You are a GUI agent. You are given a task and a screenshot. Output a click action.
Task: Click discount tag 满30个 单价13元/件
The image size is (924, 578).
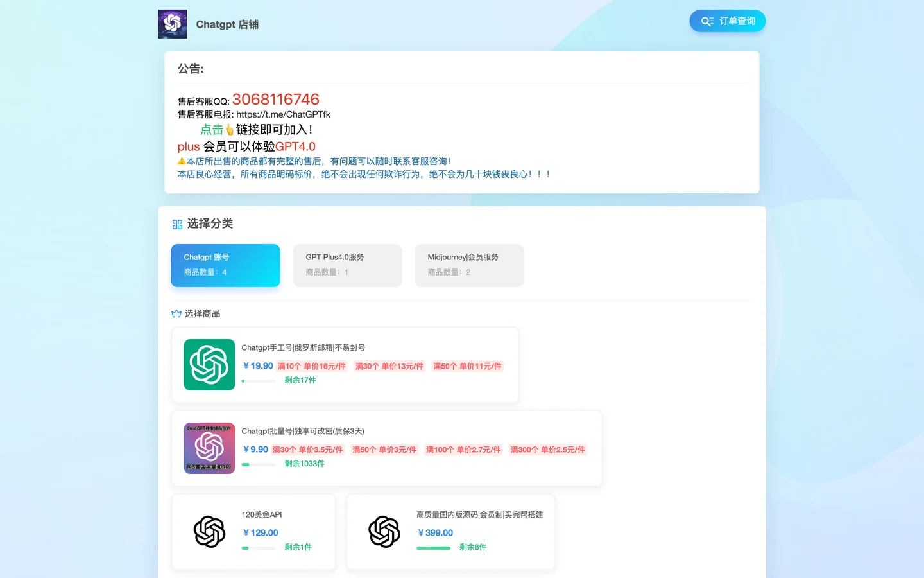389,366
